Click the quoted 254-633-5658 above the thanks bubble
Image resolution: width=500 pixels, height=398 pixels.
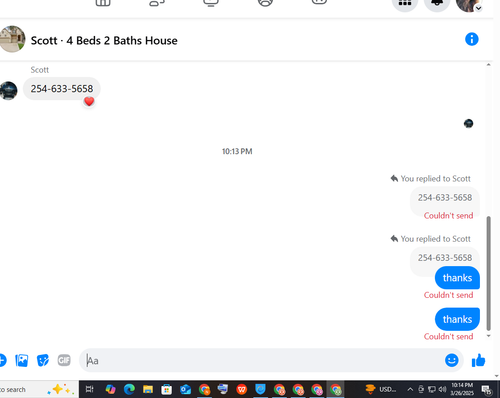[445, 258]
